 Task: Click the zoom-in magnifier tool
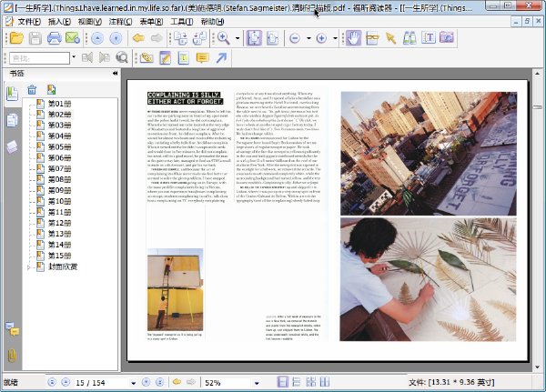tap(224, 38)
